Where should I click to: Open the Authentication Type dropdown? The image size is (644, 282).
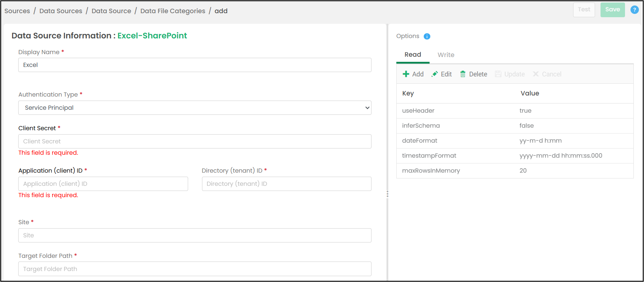[195, 108]
